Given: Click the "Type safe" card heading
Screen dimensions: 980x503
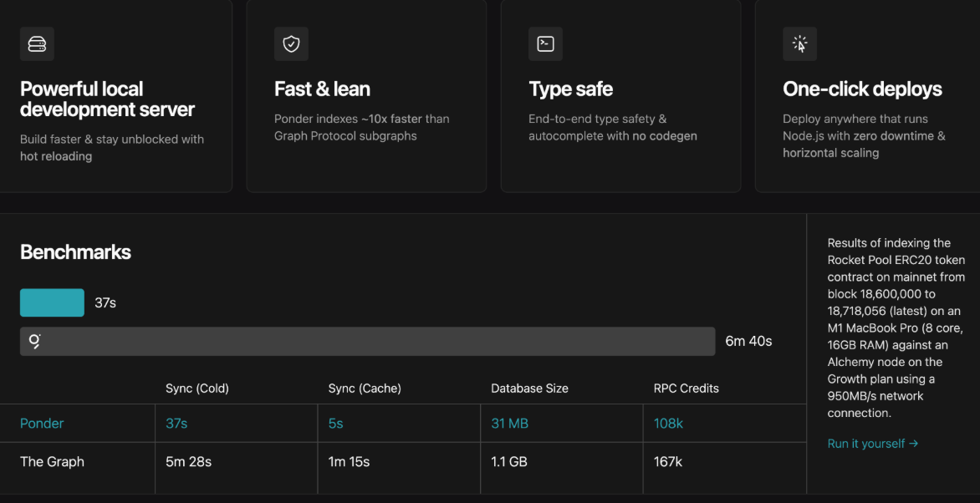Looking at the screenshot, I should click(x=570, y=89).
